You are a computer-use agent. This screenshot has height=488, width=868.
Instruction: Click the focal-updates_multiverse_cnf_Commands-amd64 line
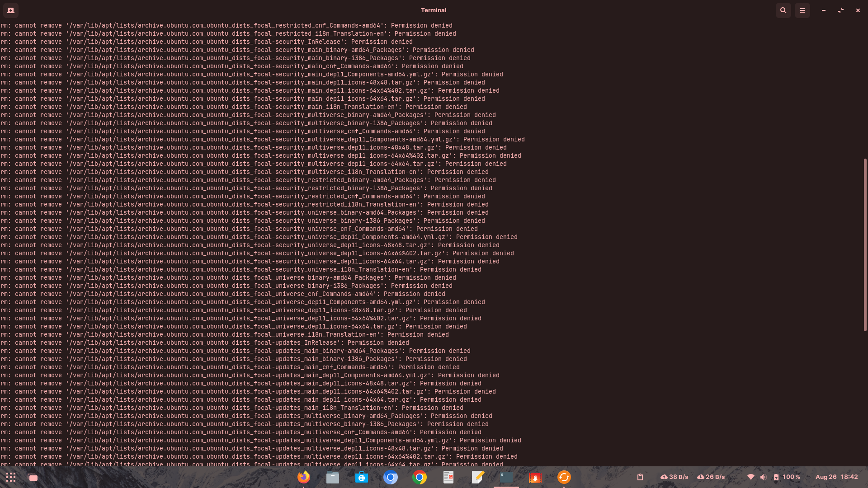tap(241, 432)
